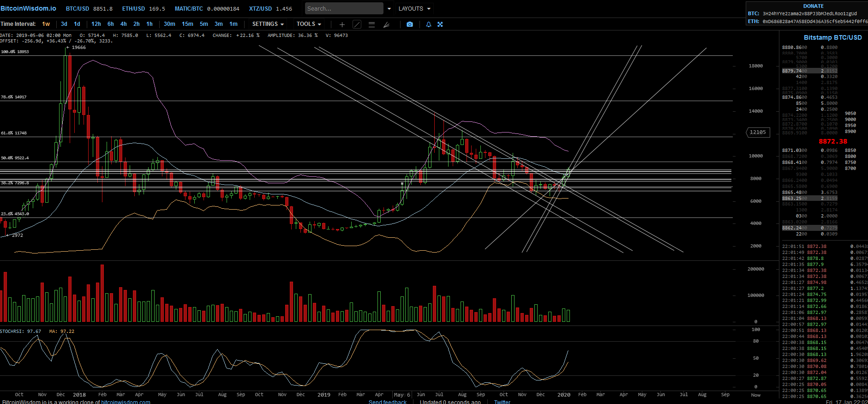Viewport: 868px width, 404px height.
Task: Follow the bitcoinwisdom.com footer link
Action: (126, 402)
